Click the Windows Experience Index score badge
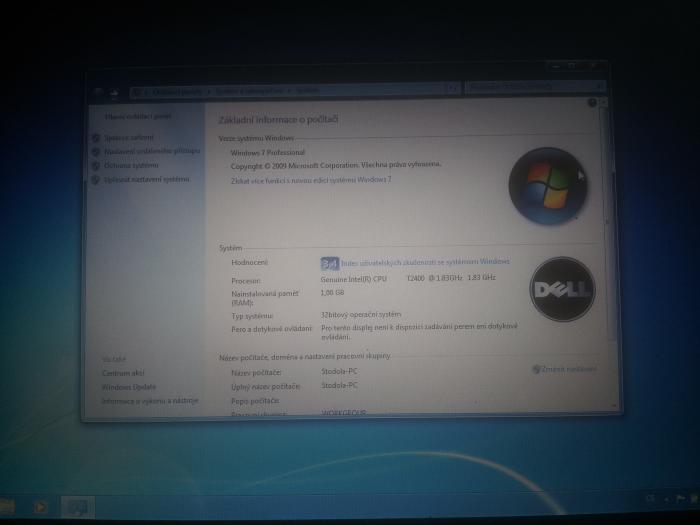 330,263
